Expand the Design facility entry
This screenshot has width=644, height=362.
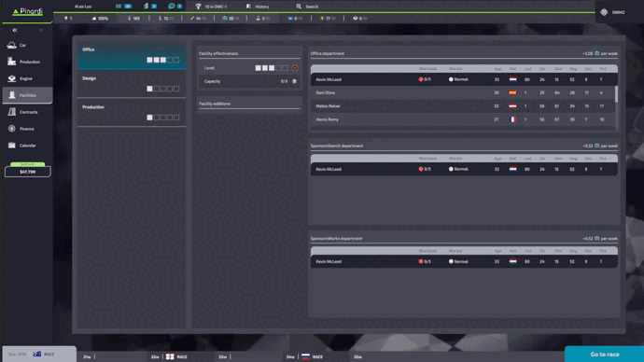click(132, 83)
